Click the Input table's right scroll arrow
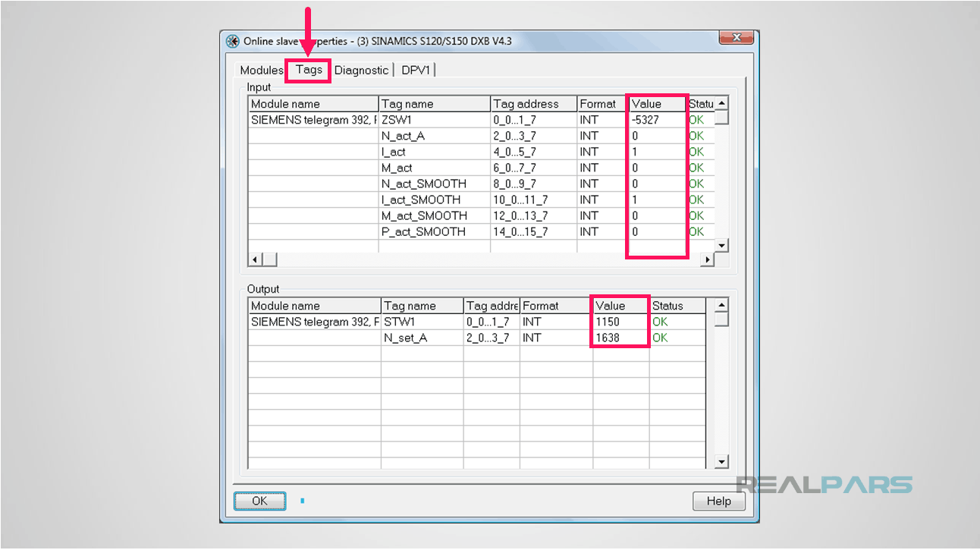Viewport: 980px width, 550px height. (x=708, y=259)
